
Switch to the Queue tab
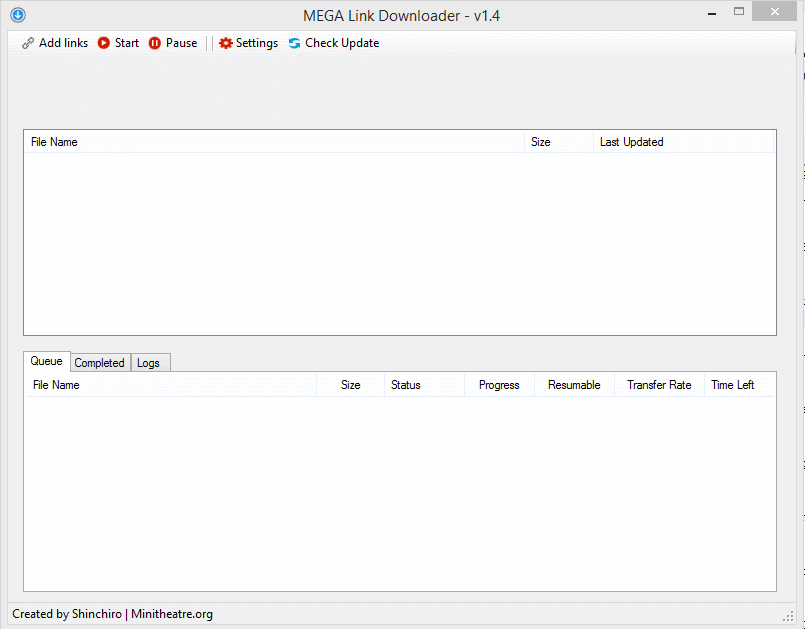(x=47, y=361)
